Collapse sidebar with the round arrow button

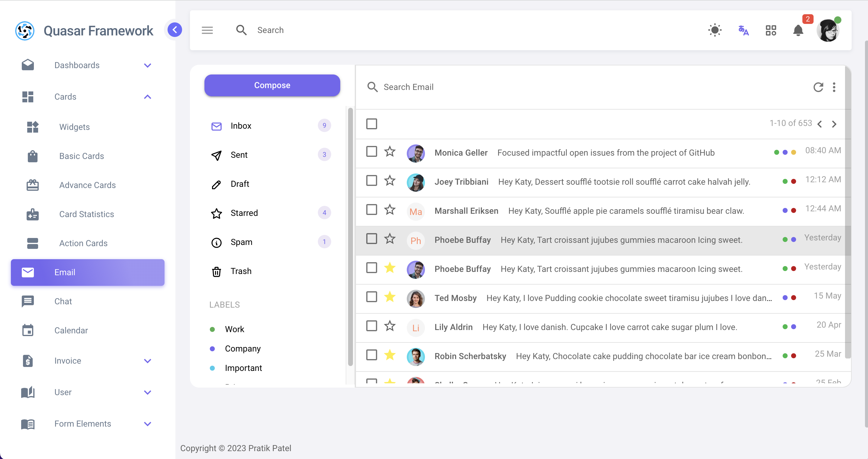tap(175, 30)
